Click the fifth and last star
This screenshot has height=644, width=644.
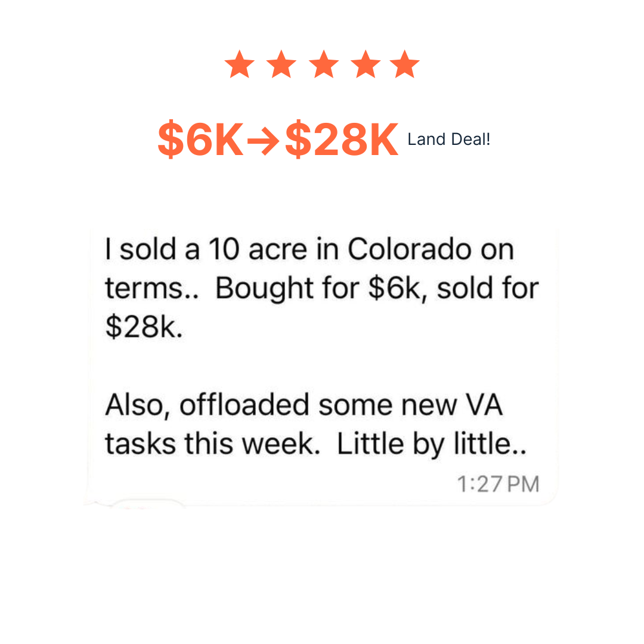point(405,65)
